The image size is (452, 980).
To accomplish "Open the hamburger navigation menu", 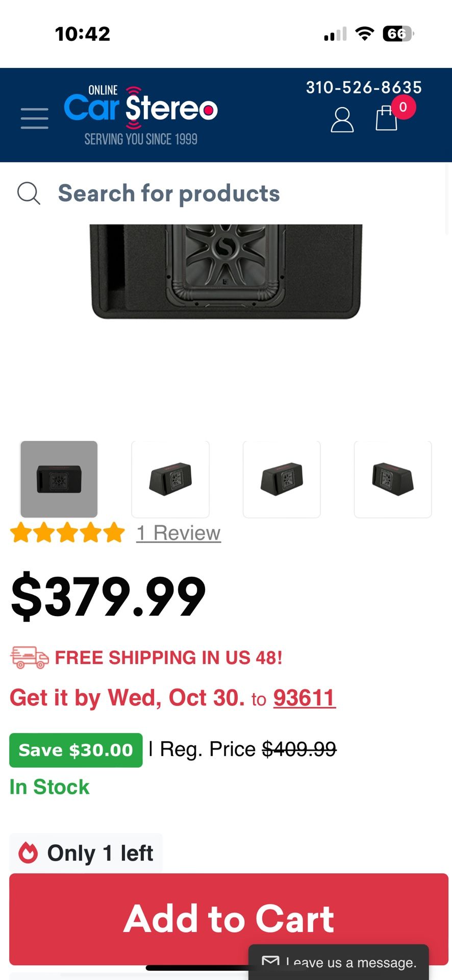I will point(35,118).
